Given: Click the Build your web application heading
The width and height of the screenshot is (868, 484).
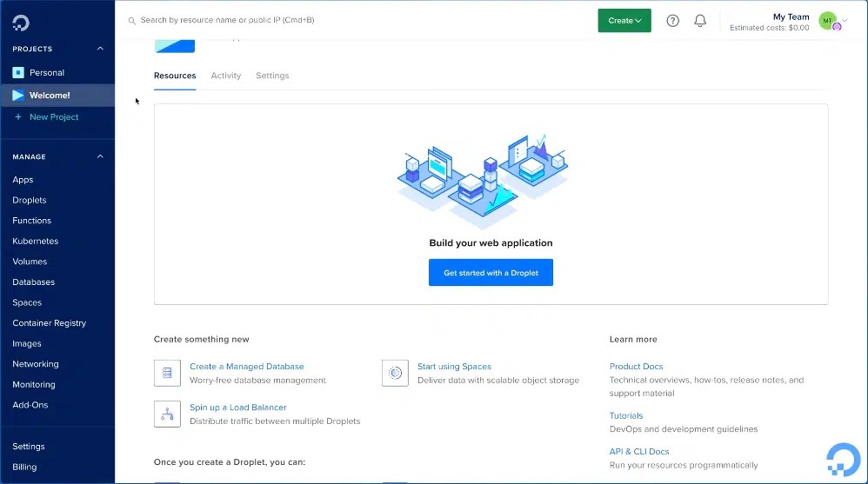Looking at the screenshot, I should click(491, 242).
